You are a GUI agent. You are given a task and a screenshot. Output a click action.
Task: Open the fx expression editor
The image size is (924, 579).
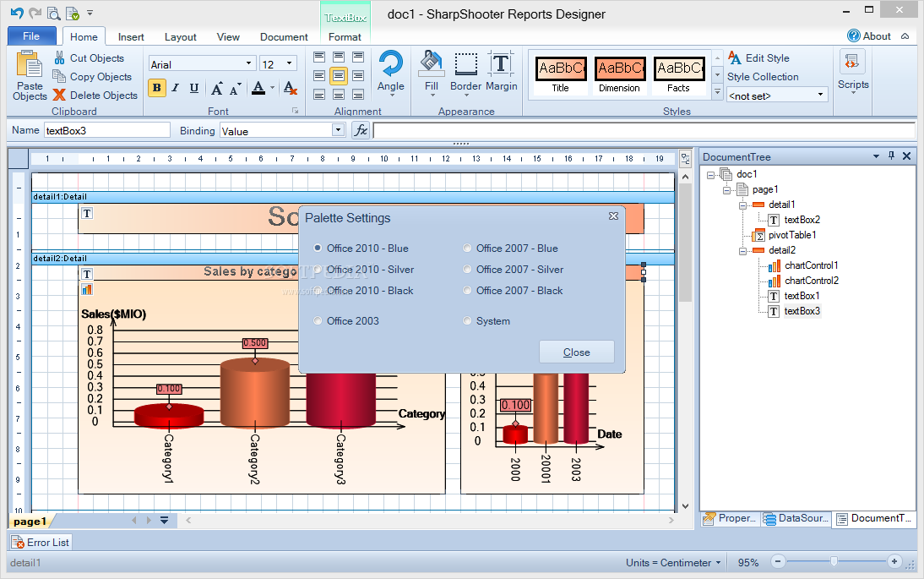pyautogui.click(x=361, y=130)
